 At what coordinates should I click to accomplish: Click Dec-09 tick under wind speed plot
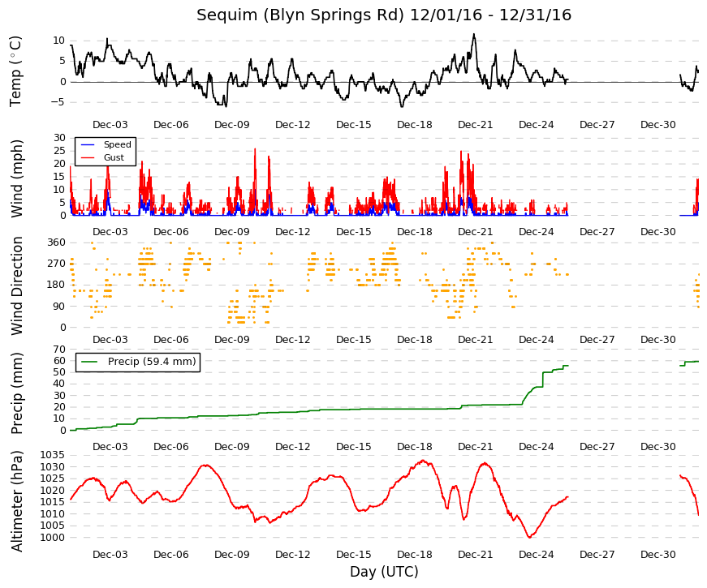click(x=232, y=232)
